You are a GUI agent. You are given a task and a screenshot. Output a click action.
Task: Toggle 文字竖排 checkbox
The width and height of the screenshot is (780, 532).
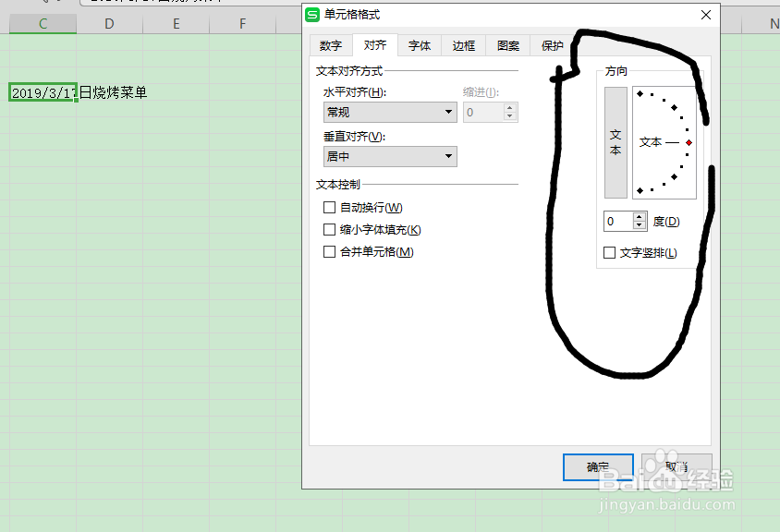(x=609, y=252)
